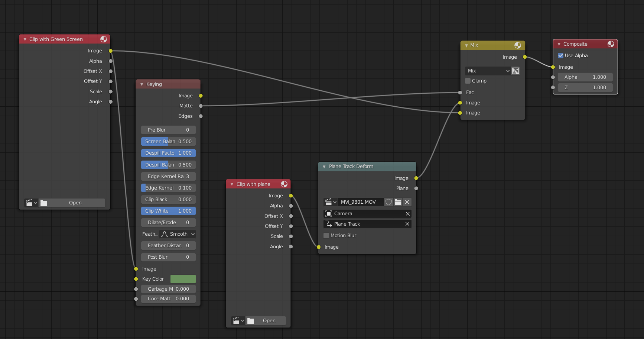Click Feather Distance value field
Image resolution: width=644 pixels, height=339 pixels.
tap(168, 246)
